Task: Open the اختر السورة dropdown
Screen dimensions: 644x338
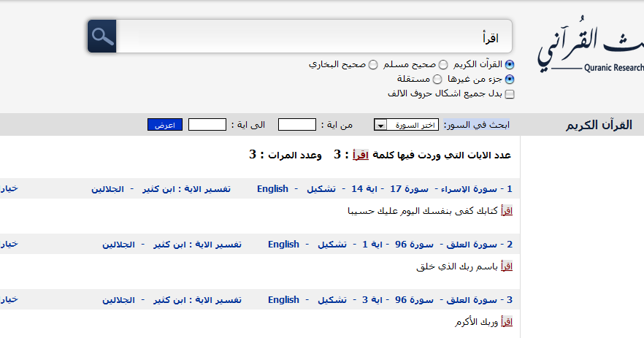Action: click(x=406, y=125)
